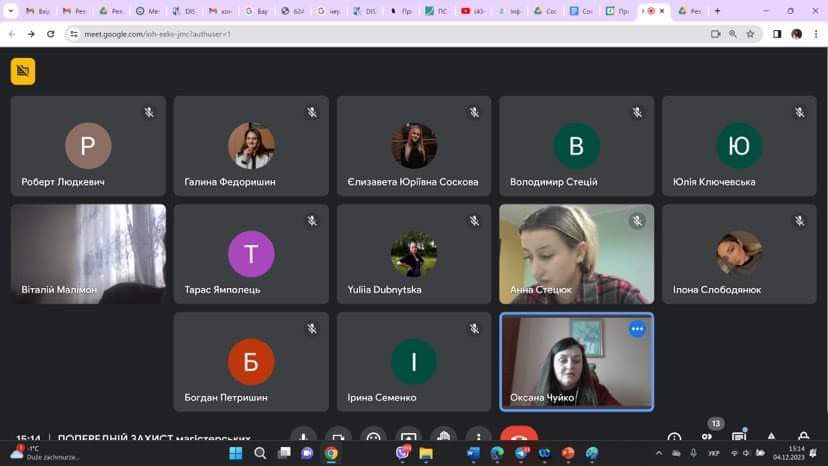The image size is (828, 466).
Task: Click the emoji reactions button
Action: pos(373,438)
